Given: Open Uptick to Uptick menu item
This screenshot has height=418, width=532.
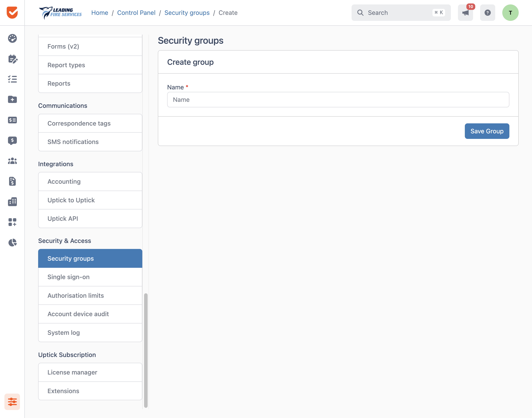Looking at the screenshot, I should (x=90, y=200).
